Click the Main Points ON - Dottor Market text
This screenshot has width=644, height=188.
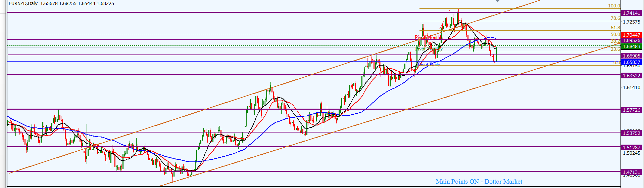[479, 182]
